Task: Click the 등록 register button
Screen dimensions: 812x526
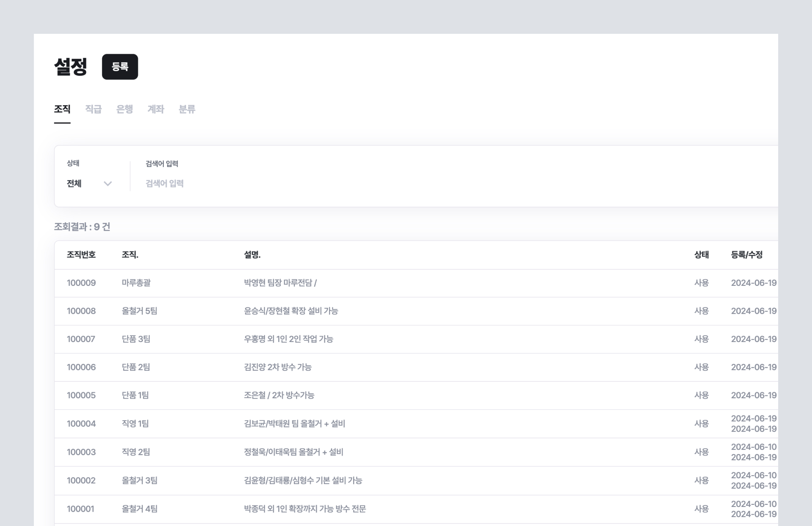Action: (x=120, y=66)
